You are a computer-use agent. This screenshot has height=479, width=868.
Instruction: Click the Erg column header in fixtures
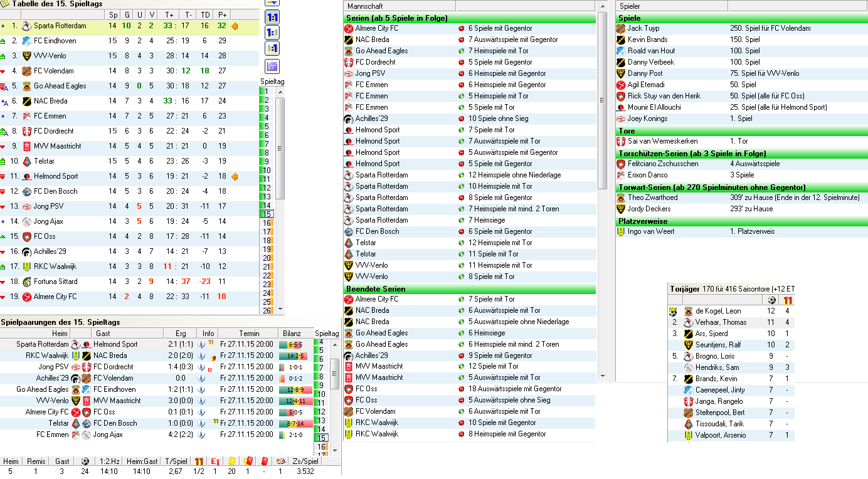(181, 334)
